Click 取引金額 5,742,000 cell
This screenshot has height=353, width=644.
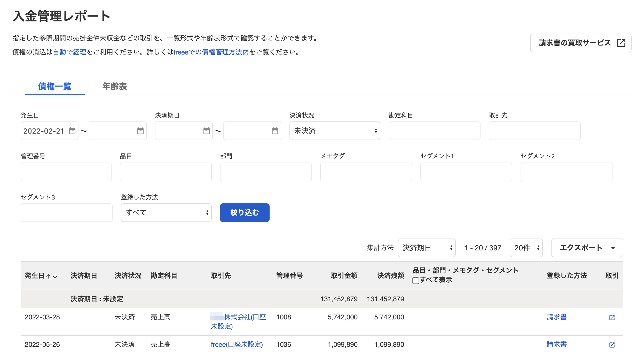click(342, 317)
